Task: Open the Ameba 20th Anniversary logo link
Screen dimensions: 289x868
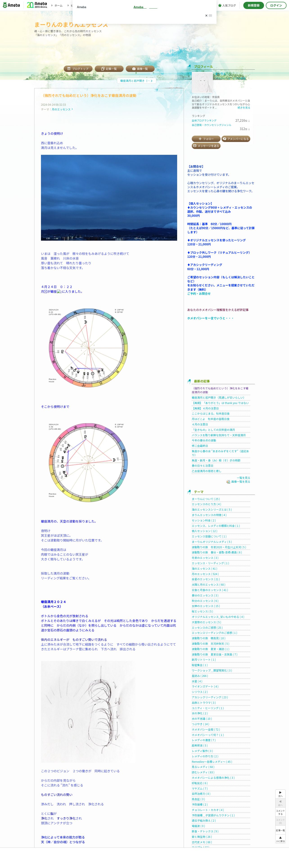Action: tap(37, 5)
